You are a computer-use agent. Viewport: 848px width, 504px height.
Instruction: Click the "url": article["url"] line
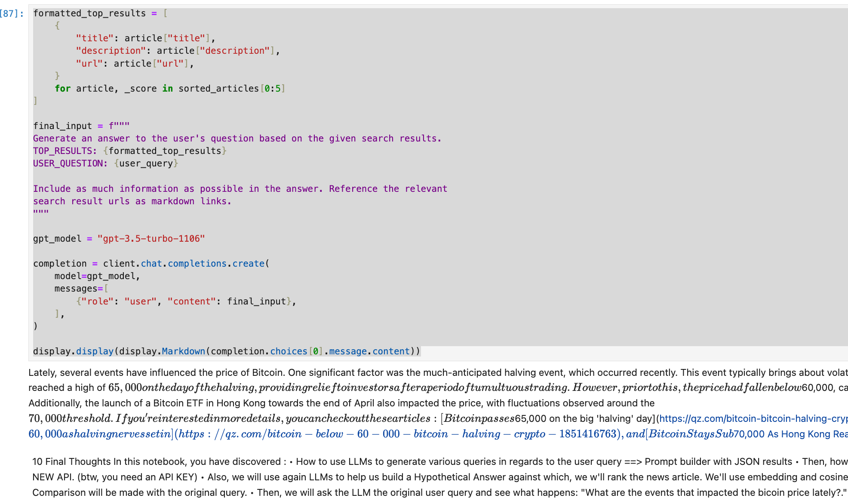134,64
